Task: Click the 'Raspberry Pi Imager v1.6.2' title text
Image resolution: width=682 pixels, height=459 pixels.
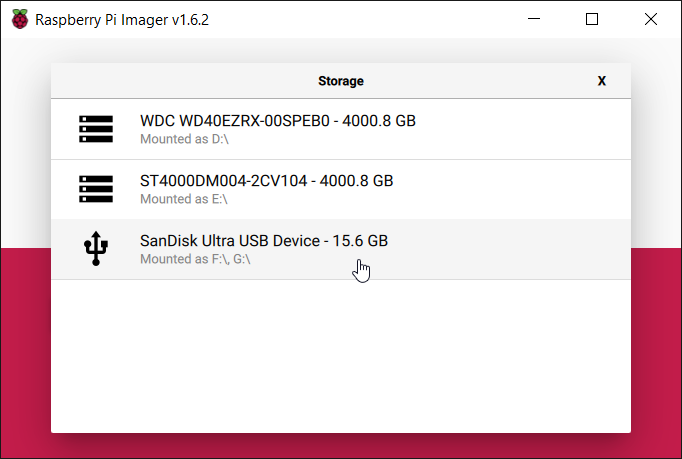Action: pyautogui.click(x=122, y=20)
